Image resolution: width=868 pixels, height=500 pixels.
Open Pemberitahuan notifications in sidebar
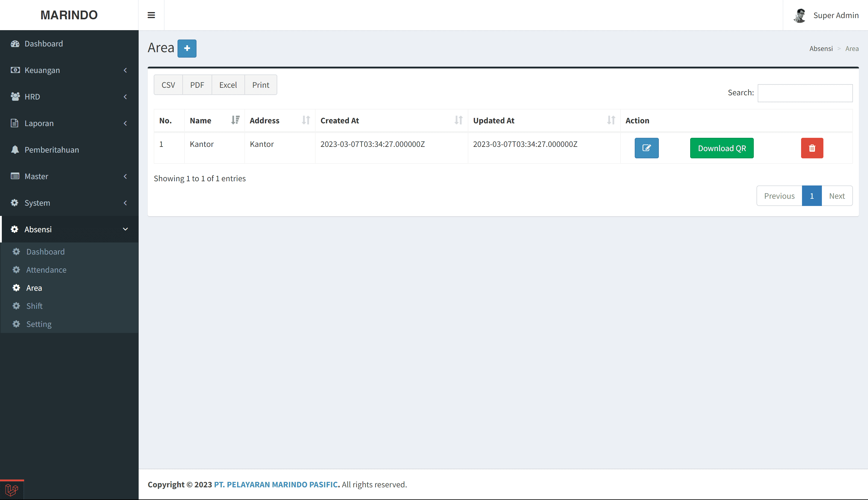coord(52,150)
